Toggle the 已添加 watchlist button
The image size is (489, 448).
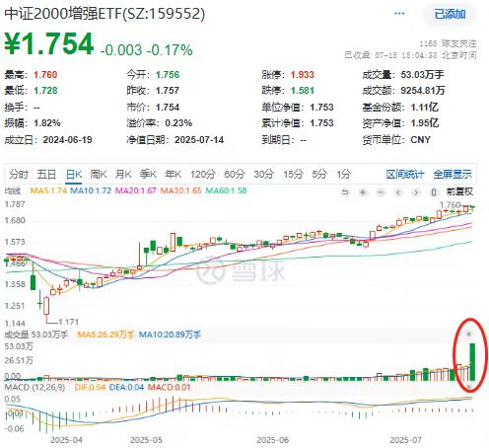450,14
